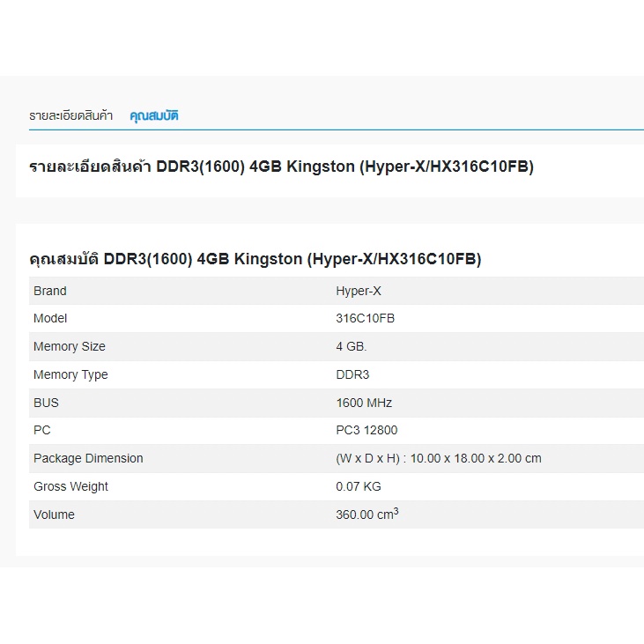Click the 4 GB. memory size value
This screenshot has height=644, width=644.
coord(352,346)
